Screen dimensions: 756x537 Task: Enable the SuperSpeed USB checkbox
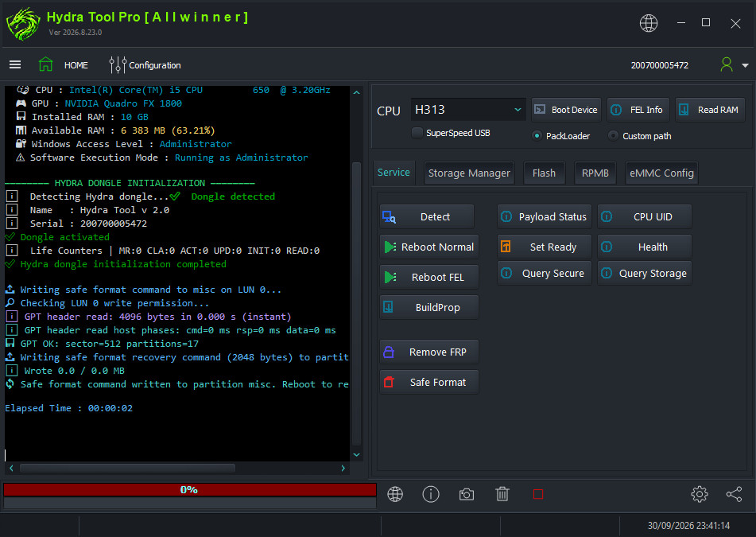(x=417, y=133)
